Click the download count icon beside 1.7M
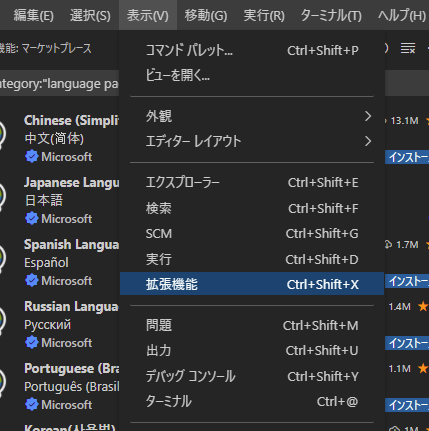This screenshot has height=431, width=429. point(388,245)
